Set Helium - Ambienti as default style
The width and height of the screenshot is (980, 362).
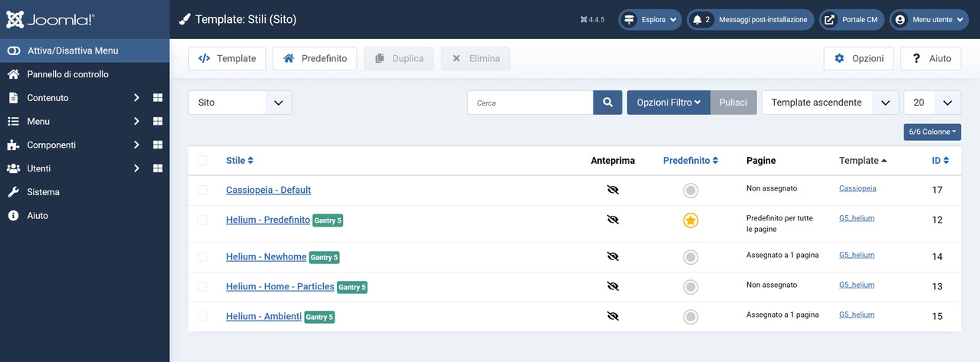[x=691, y=317]
